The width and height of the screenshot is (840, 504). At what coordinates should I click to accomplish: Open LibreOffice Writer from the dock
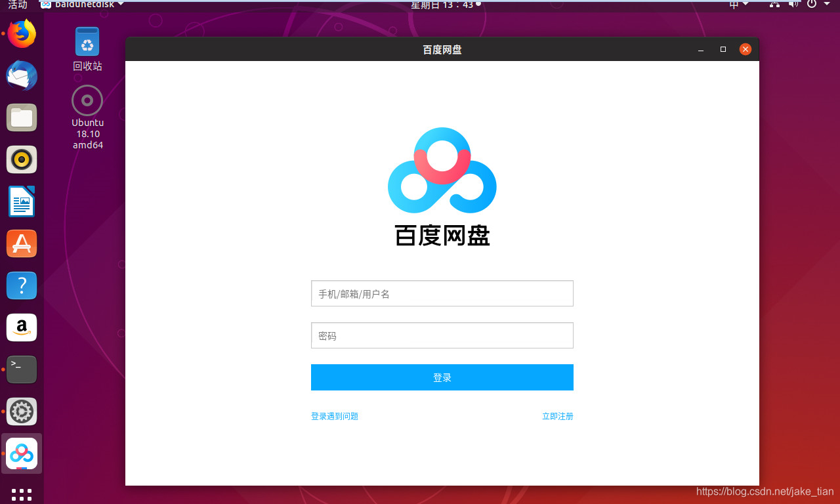(x=22, y=201)
